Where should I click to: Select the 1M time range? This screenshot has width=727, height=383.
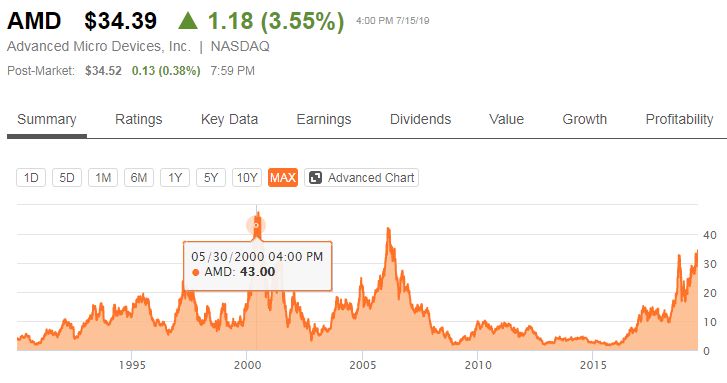coord(103,178)
